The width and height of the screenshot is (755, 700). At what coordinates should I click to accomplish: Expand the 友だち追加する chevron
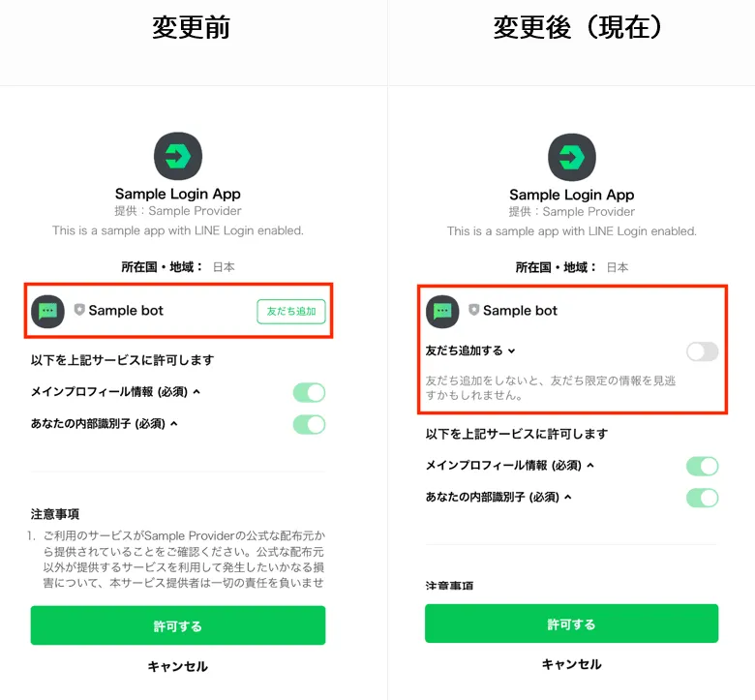511,351
